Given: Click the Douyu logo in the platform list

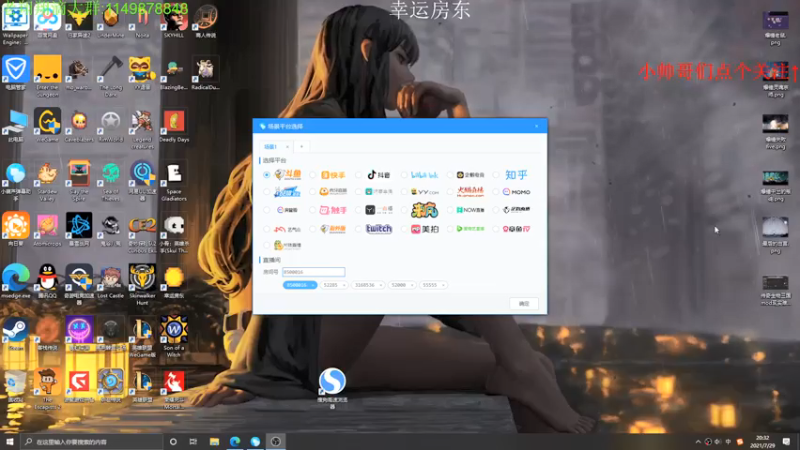Looking at the screenshot, I should (288, 175).
